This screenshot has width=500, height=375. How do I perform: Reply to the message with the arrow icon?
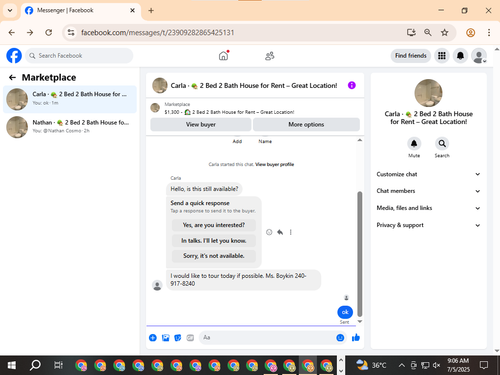[x=280, y=232]
